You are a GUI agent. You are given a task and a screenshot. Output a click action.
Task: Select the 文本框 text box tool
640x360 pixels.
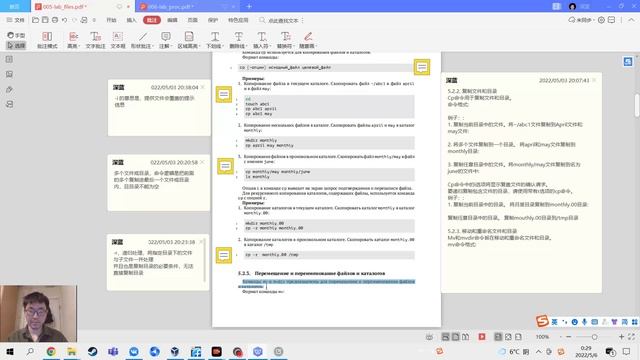(x=118, y=40)
